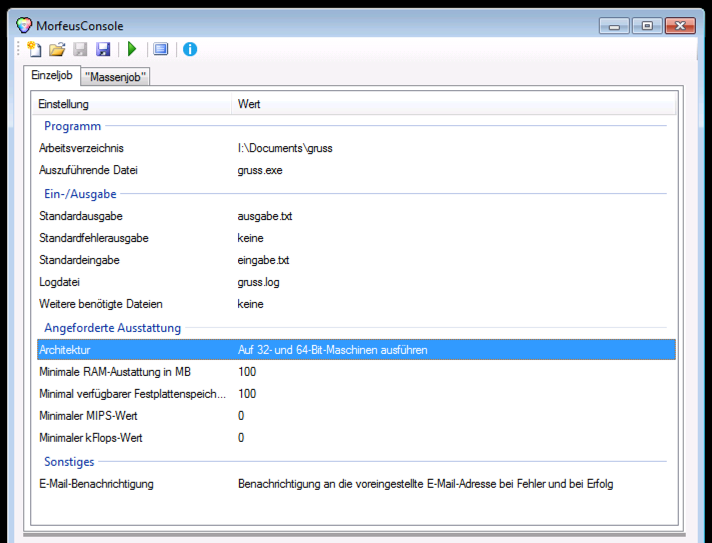The height and width of the screenshot is (543, 712).
Task: Click the Auszuführende Datei value gruss.exe
Action: click(260, 170)
